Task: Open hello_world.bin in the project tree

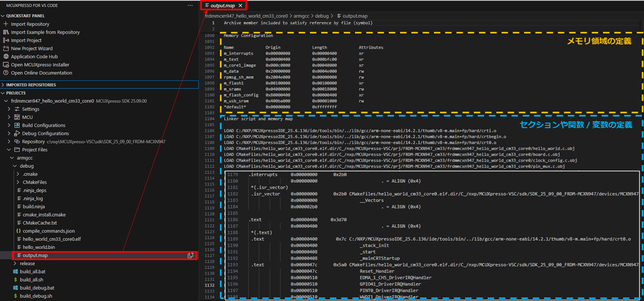Action: (x=39, y=247)
